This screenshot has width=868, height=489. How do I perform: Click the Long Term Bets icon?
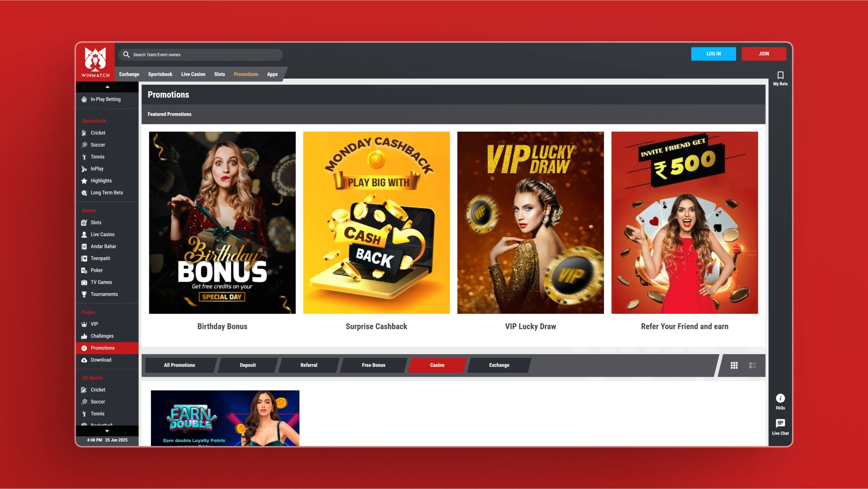tap(84, 193)
